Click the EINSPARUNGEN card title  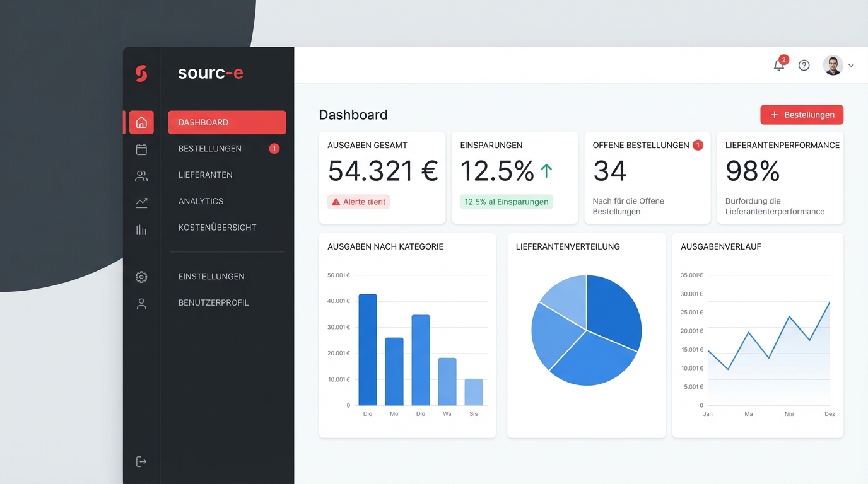tap(491, 146)
